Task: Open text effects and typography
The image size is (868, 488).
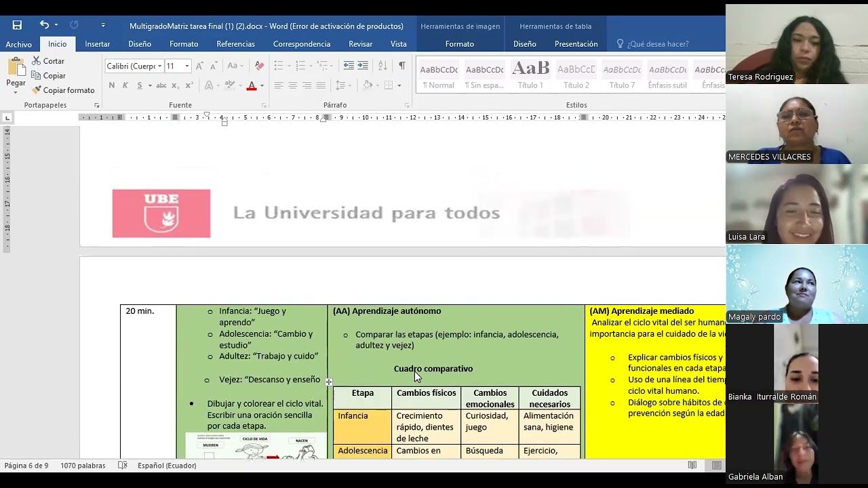Action: pyautogui.click(x=209, y=85)
